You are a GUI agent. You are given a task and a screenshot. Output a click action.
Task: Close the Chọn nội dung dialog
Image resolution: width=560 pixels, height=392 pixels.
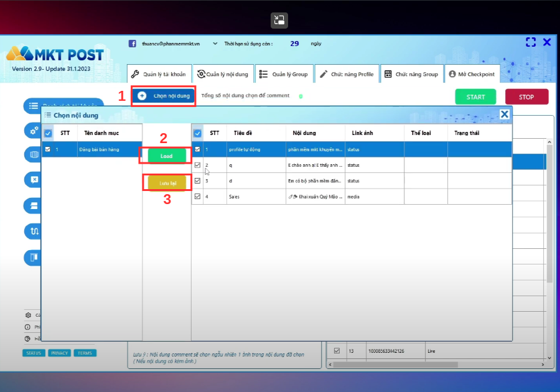pyautogui.click(x=504, y=114)
